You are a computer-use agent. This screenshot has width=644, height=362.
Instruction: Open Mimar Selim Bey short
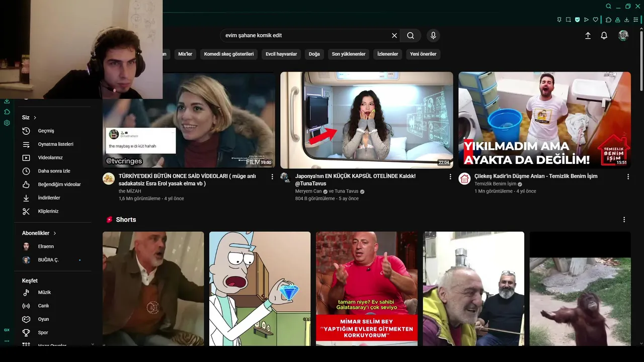(x=367, y=289)
